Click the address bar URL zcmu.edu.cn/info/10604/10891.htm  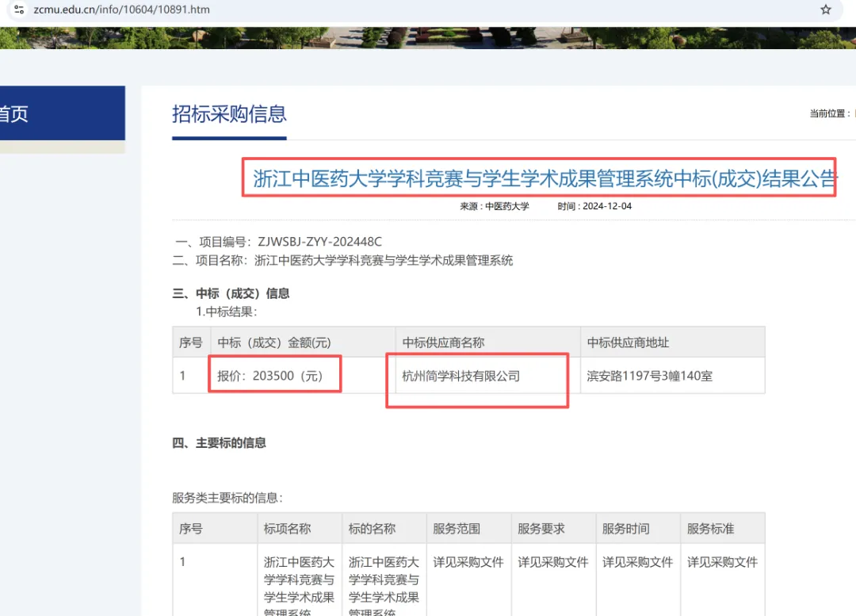pyautogui.click(x=122, y=10)
